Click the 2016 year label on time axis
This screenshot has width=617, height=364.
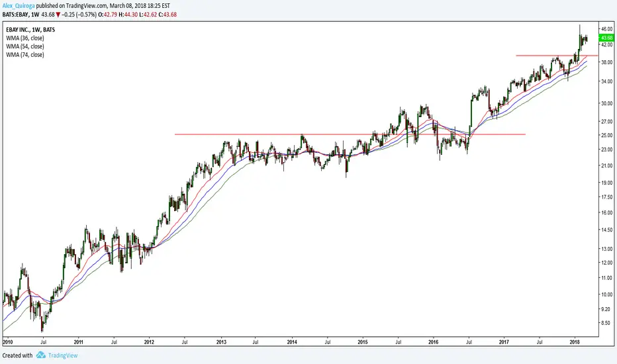point(433,342)
